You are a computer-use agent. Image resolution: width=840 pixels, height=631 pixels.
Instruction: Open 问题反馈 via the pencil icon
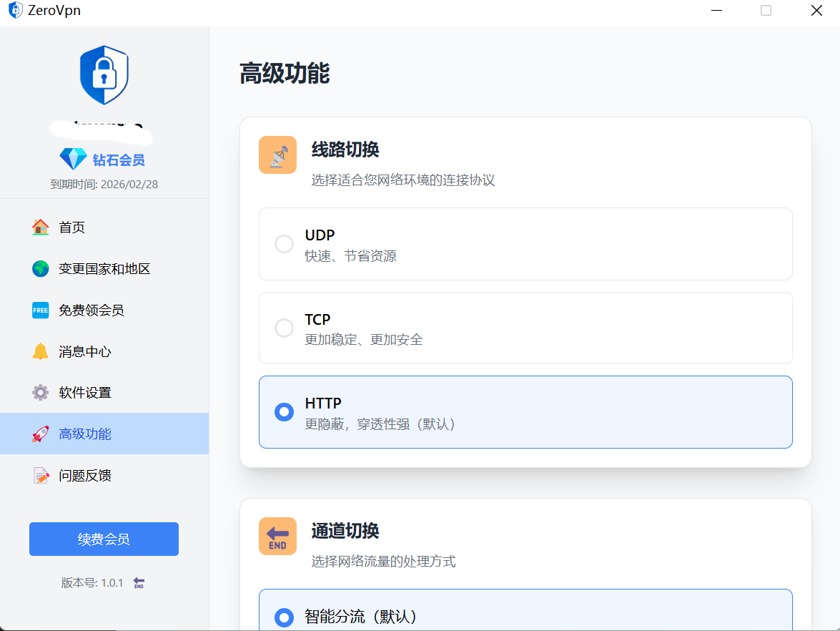click(x=41, y=474)
